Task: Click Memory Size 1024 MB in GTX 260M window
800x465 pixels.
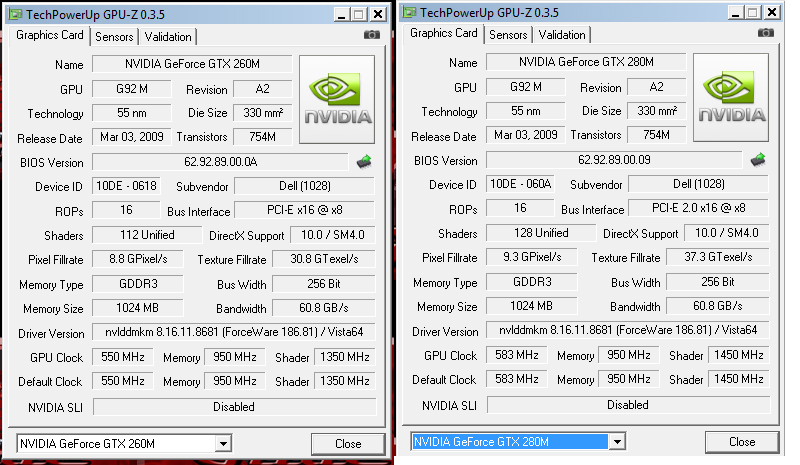Action: click(x=137, y=308)
